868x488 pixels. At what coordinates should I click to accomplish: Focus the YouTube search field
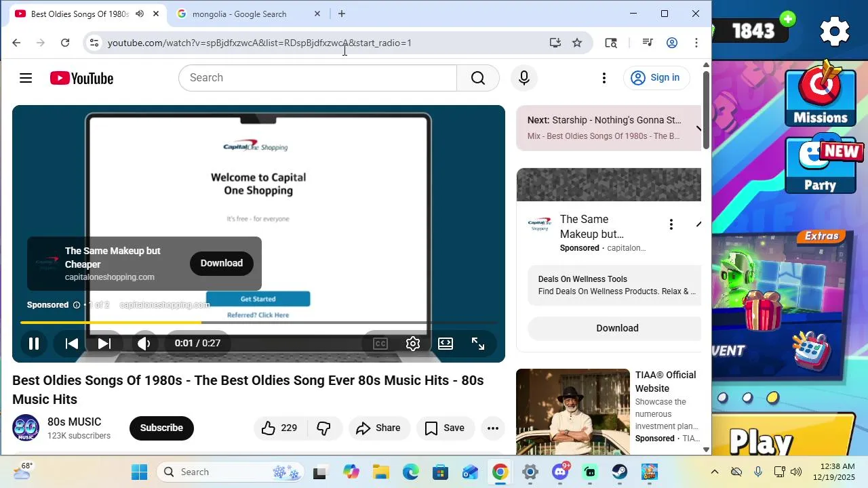[x=317, y=78]
